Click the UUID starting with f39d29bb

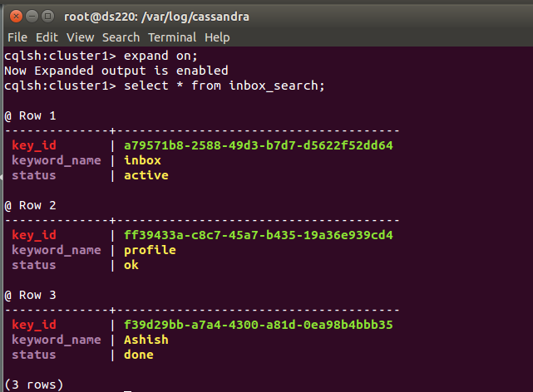259,325
